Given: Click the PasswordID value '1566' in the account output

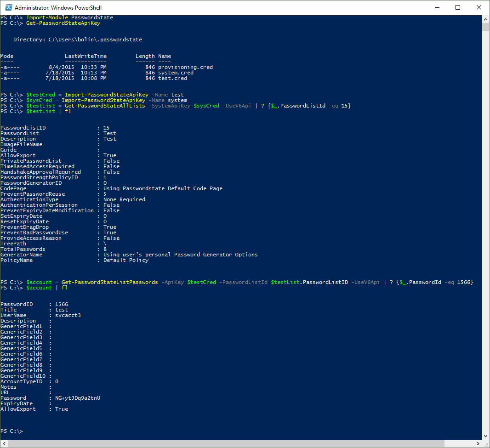Looking at the screenshot, I should [62, 304].
